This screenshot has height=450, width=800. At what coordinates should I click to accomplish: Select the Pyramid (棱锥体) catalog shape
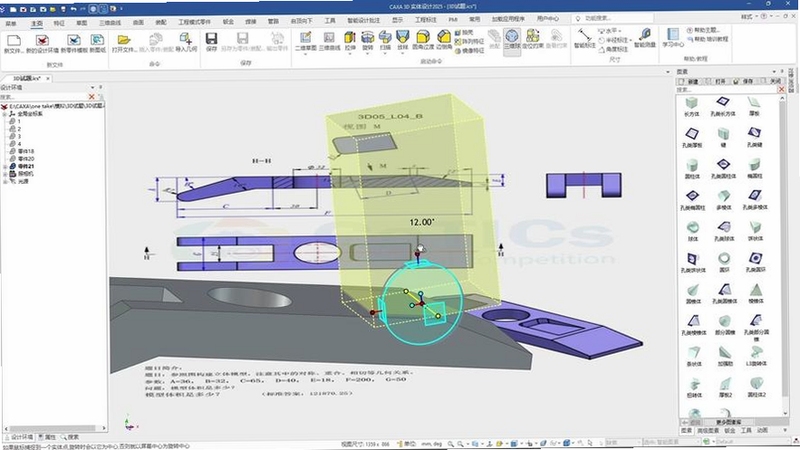pos(756,294)
